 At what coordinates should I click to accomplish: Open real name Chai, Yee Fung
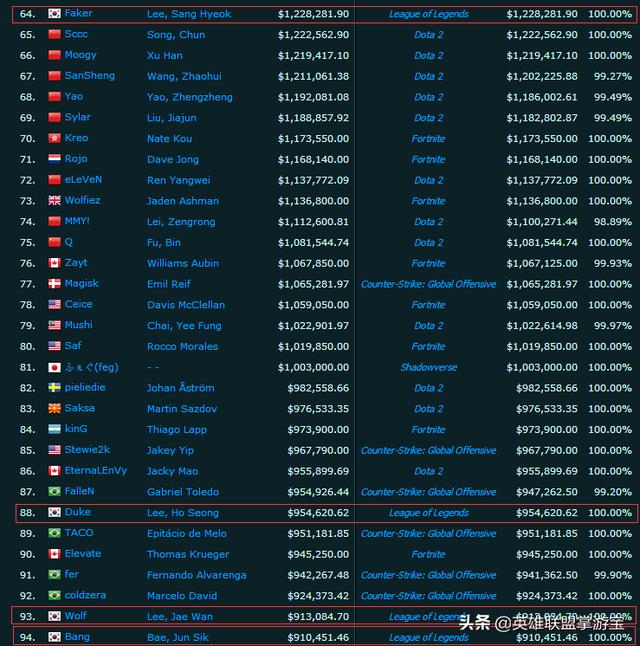[184, 325]
